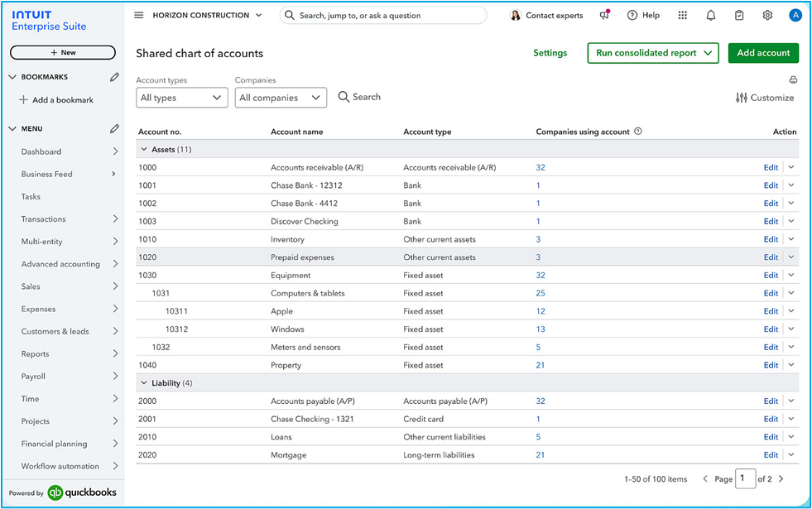Go to the previous page arrow
Viewport: 812px width, 509px height.
click(704, 479)
